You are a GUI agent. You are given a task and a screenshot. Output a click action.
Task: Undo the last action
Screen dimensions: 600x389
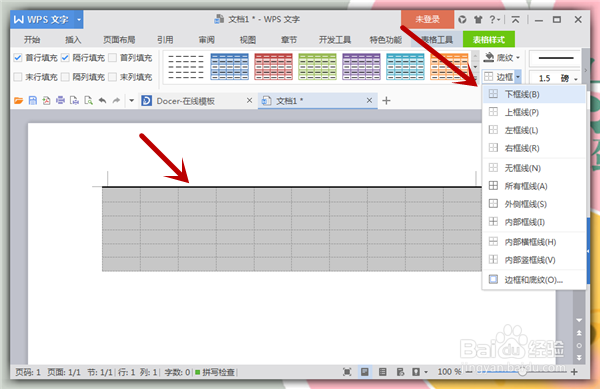[x=102, y=101]
